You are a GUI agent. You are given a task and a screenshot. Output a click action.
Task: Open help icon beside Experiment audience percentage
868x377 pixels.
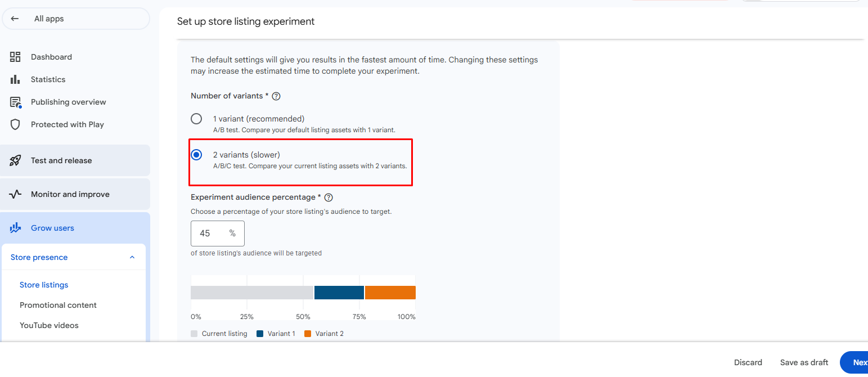tap(329, 198)
